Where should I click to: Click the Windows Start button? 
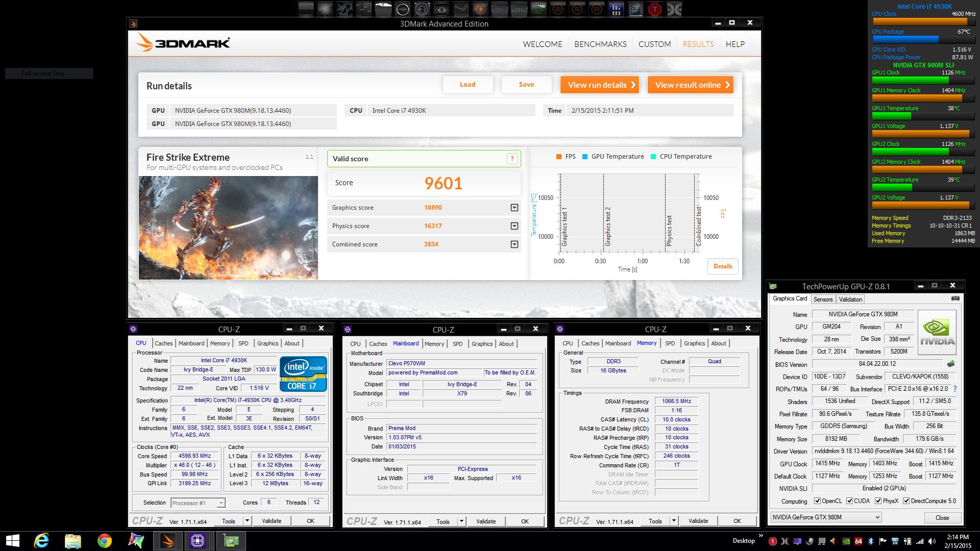[x=12, y=540]
